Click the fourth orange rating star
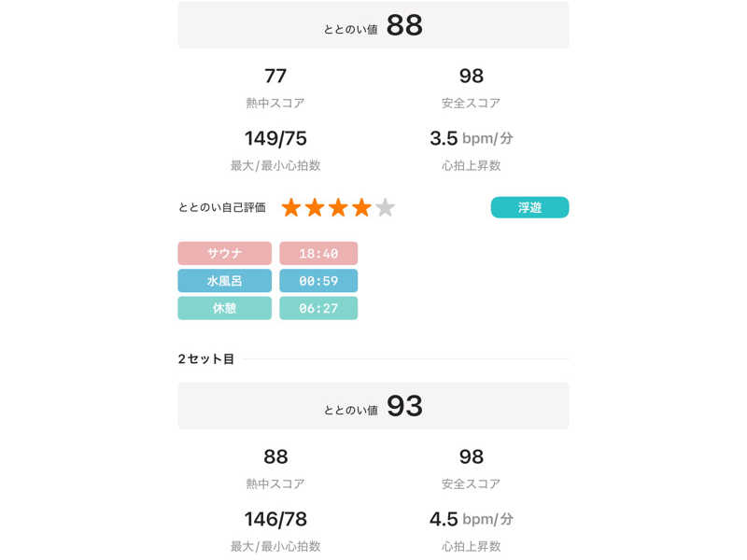 (361, 207)
